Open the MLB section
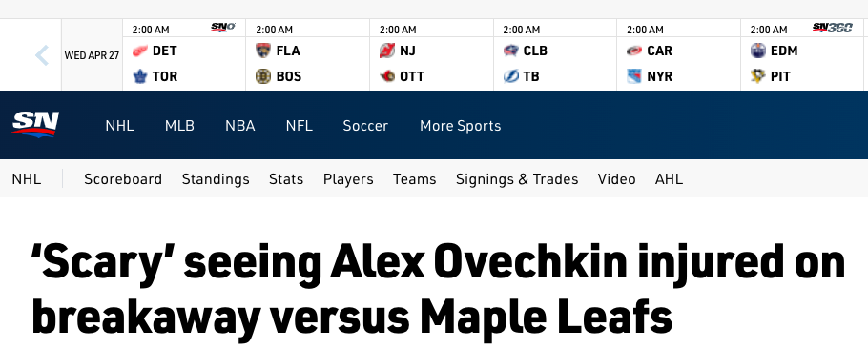Image resolution: width=868 pixels, height=349 pixels. 179,126
